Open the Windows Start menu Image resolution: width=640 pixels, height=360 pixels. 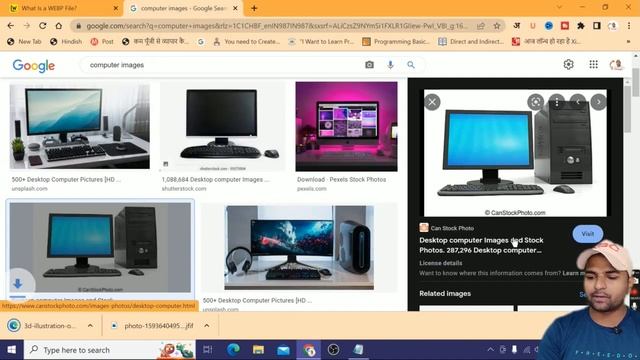tap(12, 350)
